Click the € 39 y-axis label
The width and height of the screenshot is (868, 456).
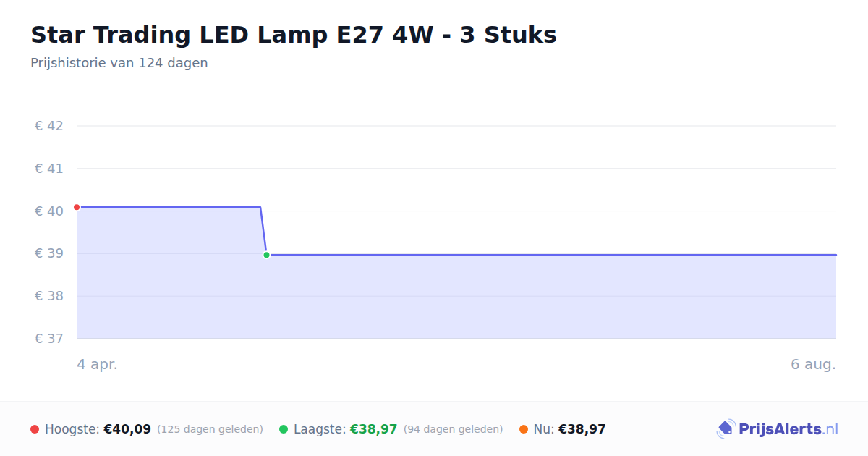(x=49, y=253)
